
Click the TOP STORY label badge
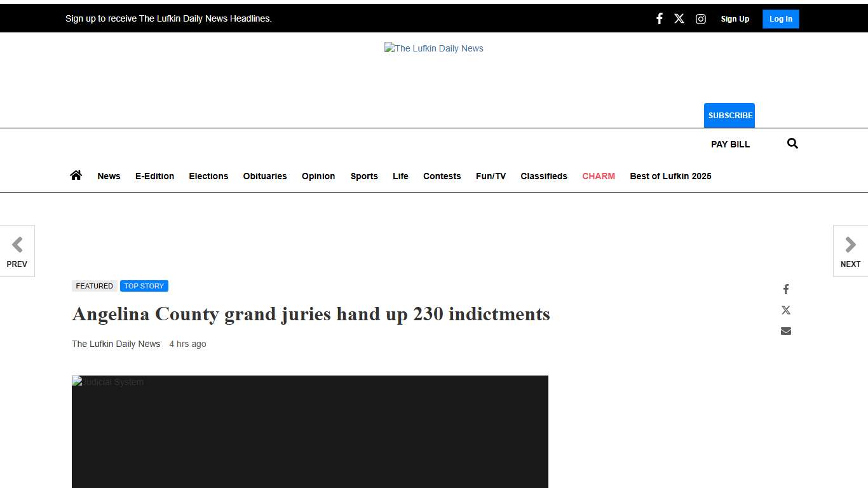144,286
